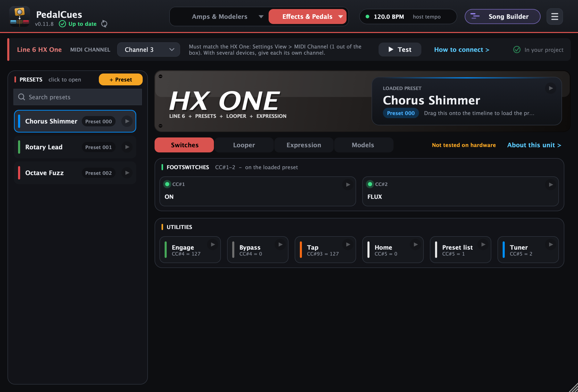Open the MIDI Channel 3 dropdown
This screenshot has height=392, width=578.
149,50
